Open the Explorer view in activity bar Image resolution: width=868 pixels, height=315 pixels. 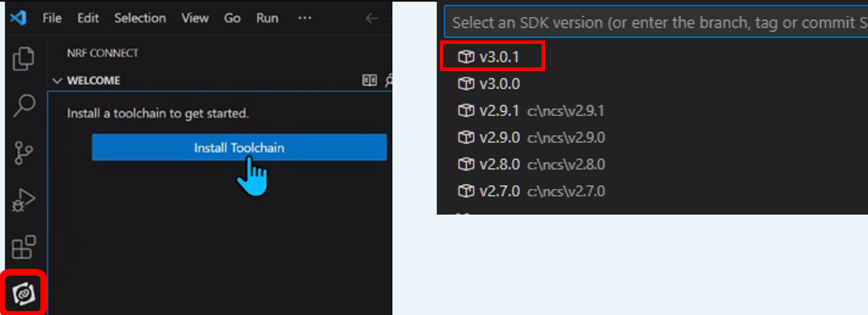pos(24,59)
